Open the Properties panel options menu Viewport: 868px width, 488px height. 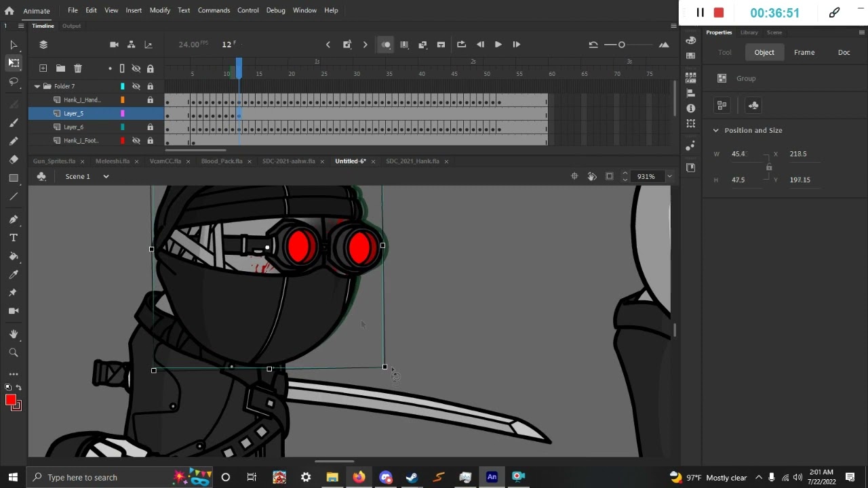pos(863,33)
